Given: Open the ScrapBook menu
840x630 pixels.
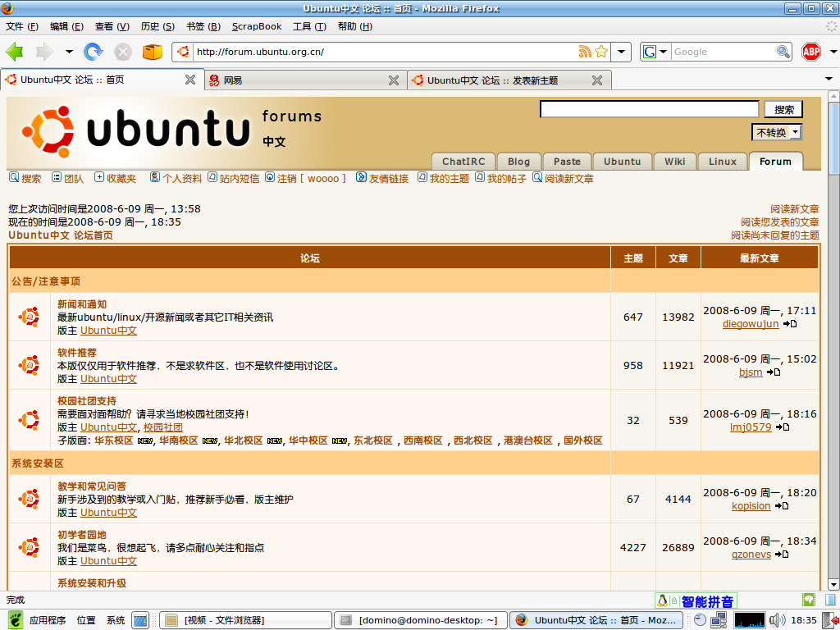Looking at the screenshot, I should click(257, 26).
